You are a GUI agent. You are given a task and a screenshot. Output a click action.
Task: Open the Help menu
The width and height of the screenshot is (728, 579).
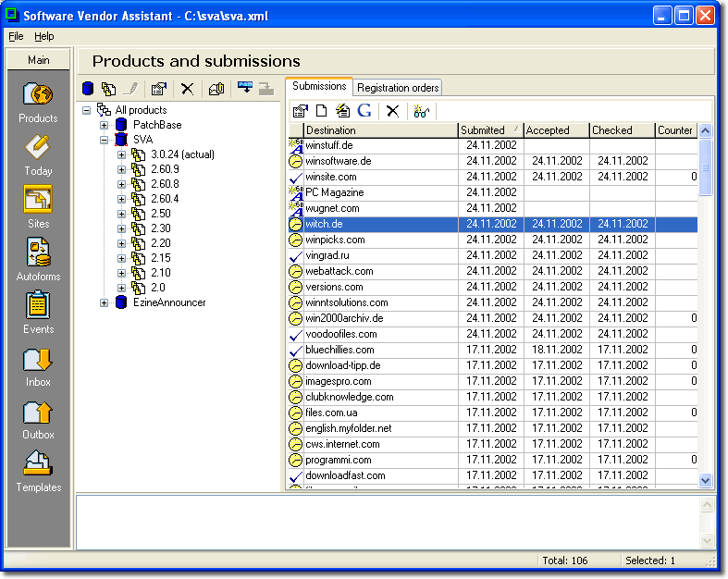coord(44,36)
